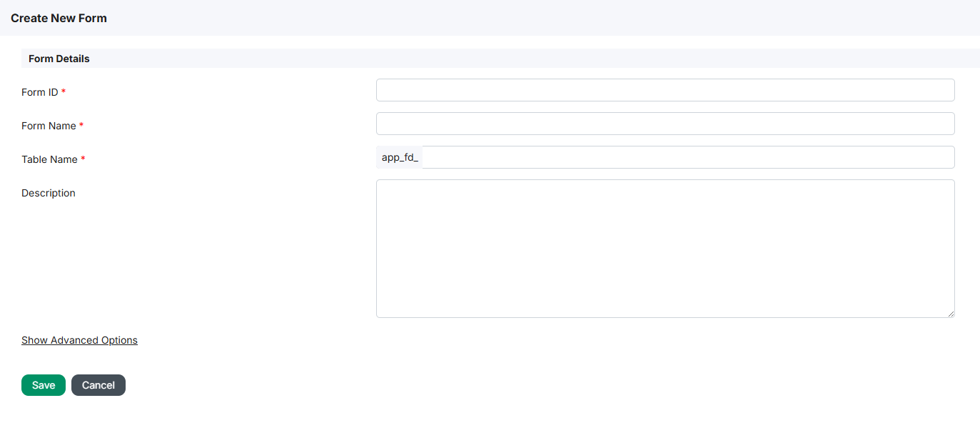Screen dimensions: 980x428
Task: Click the Form ID input field
Action: [x=665, y=90]
